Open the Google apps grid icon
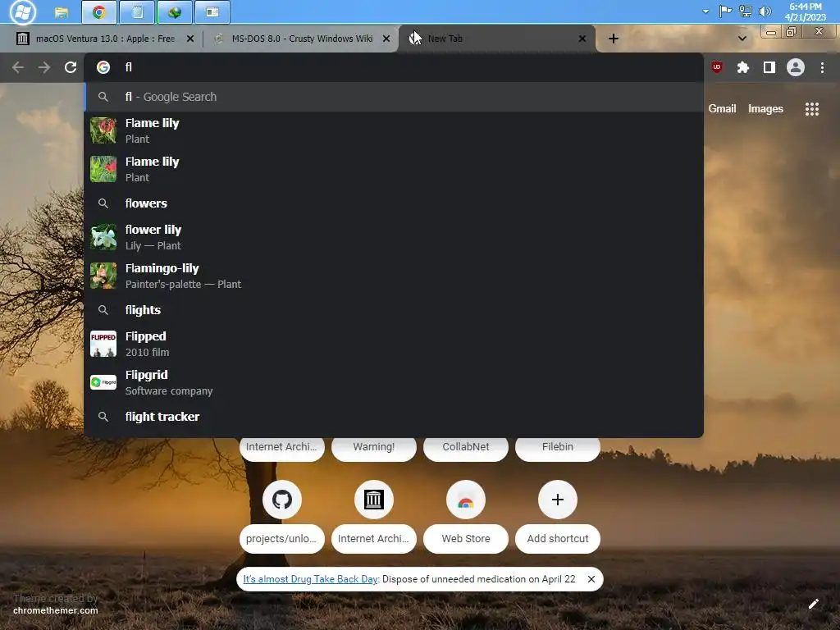 [x=812, y=109]
